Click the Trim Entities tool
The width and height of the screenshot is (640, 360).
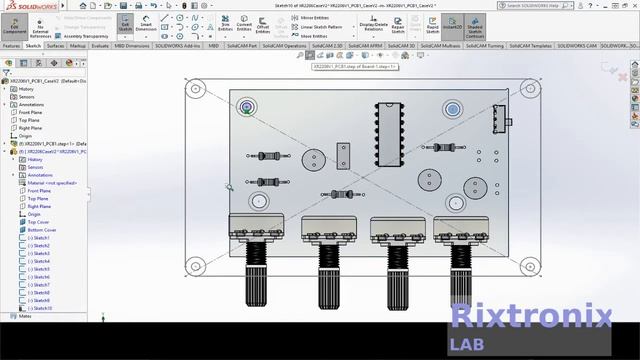click(x=225, y=24)
